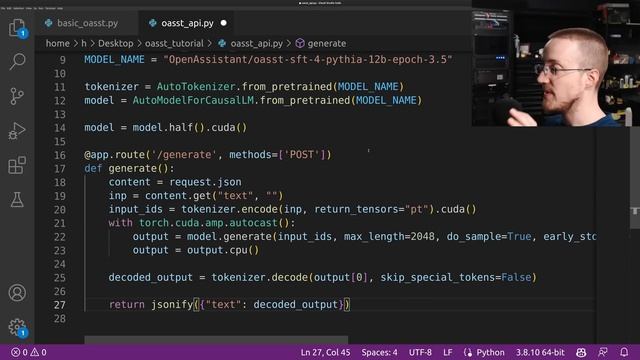Click 'model.half().cuda()' on line 14
640x360 pixels.
190,127
